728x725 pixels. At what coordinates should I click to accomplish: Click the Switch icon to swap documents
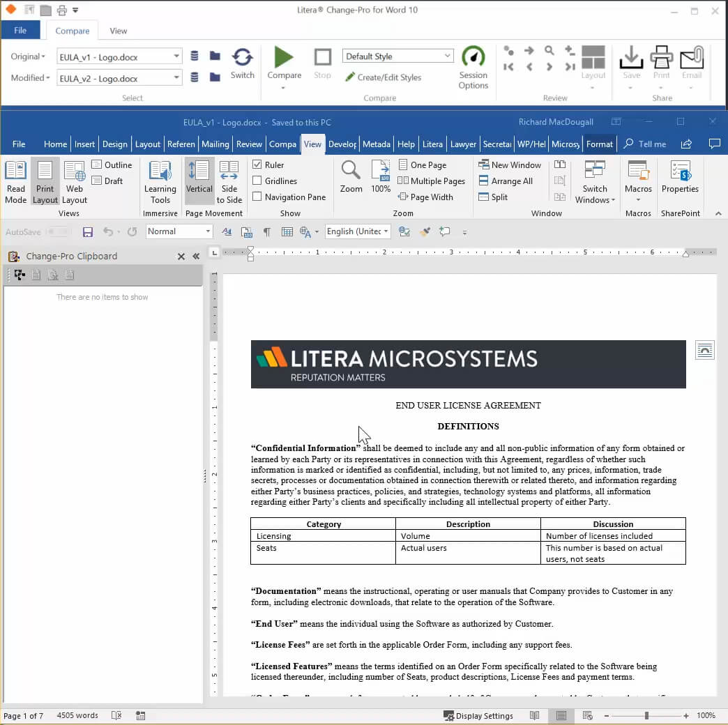[242, 63]
